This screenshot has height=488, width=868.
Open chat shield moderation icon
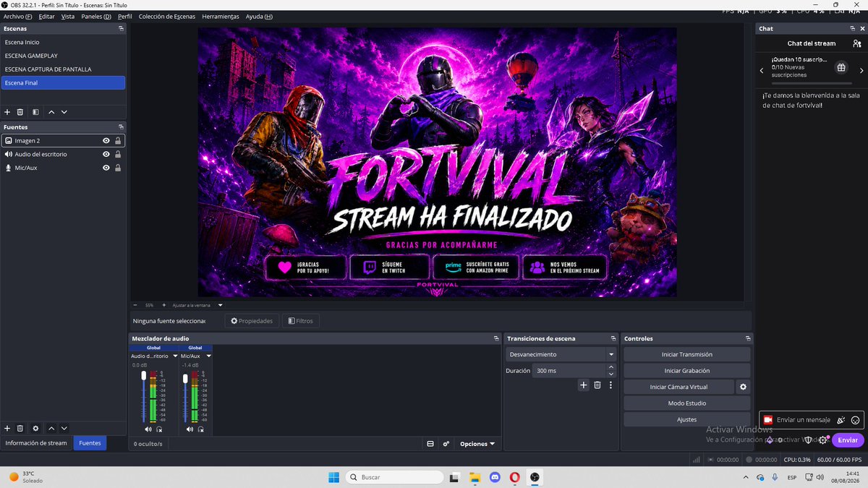[809, 440]
